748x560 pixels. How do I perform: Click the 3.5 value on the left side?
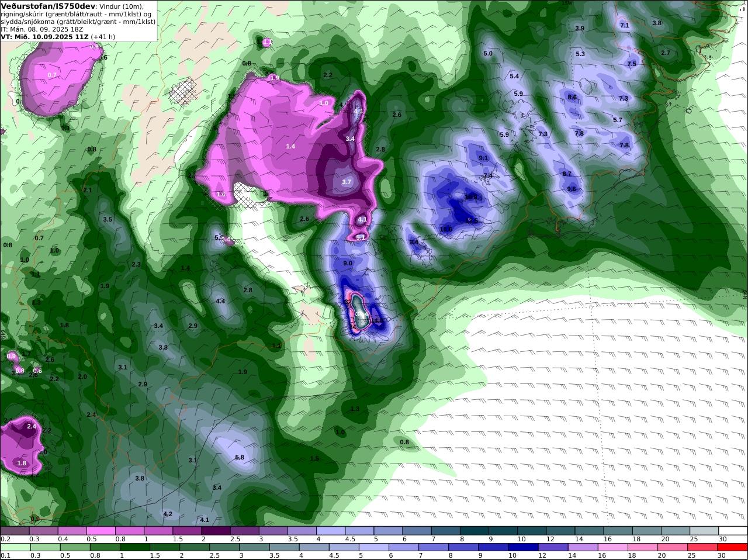point(108,220)
